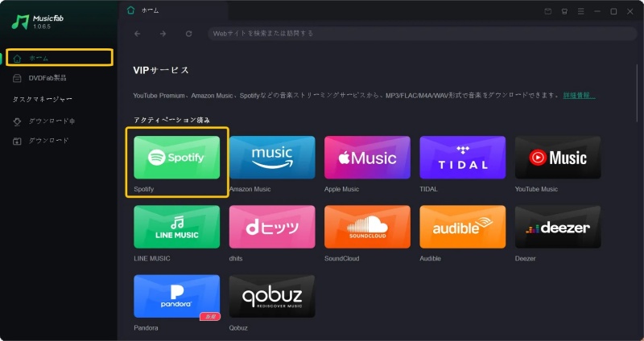Screen dimensions: 644x341
Task: Click the SoundCloud label text
Action: tap(341, 258)
